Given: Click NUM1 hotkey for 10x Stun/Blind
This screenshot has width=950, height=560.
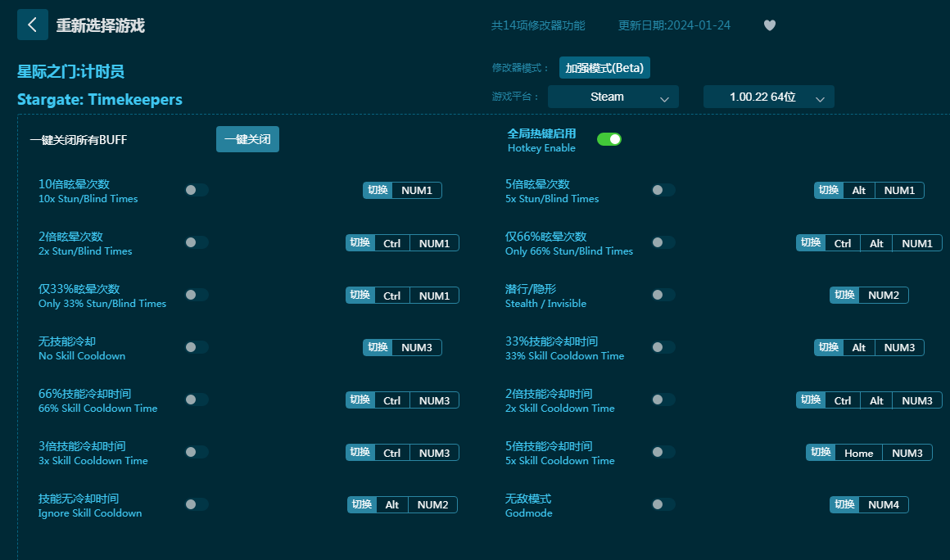Looking at the screenshot, I should (417, 191).
